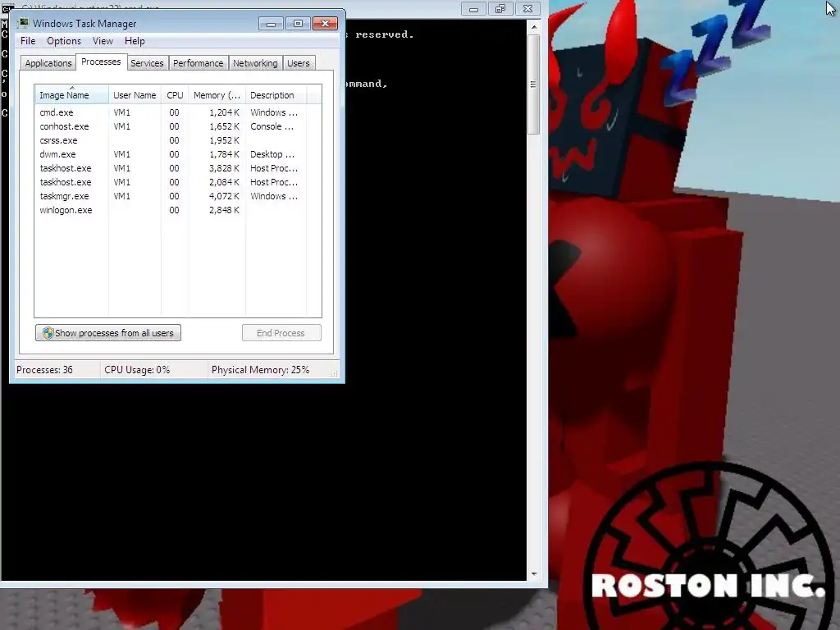This screenshot has width=840, height=630.
Task: Click the 'CPU Usage: 0%' status entry
Action: tap(137, 370)
